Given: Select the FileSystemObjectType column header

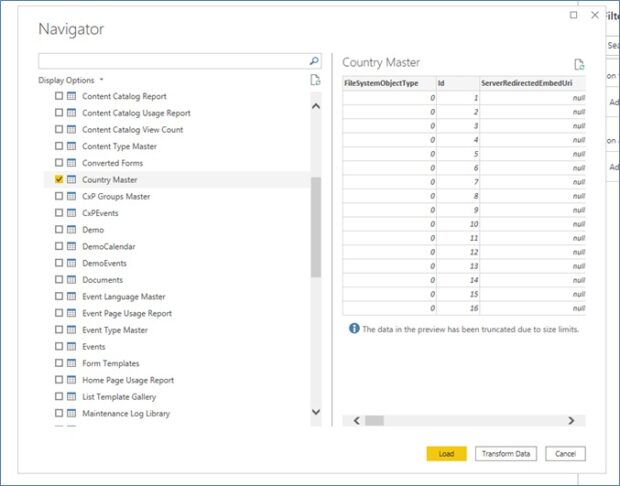Looking at the screenshot, I should point(389,83).
